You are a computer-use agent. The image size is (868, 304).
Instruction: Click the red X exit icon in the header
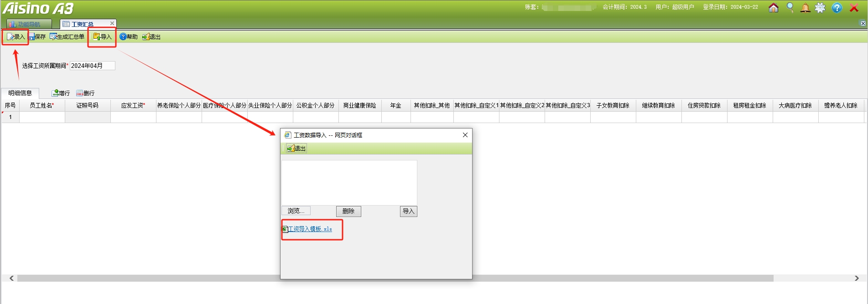coord(854,8)
